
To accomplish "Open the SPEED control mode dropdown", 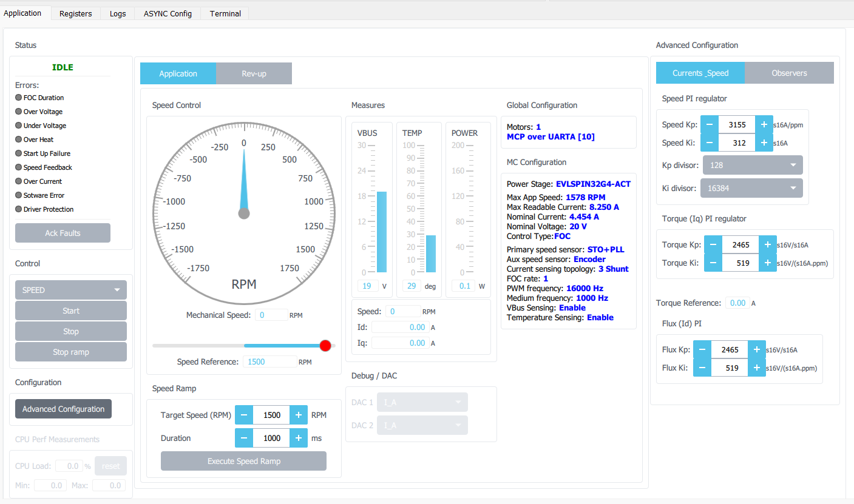I will coord(70,289).
